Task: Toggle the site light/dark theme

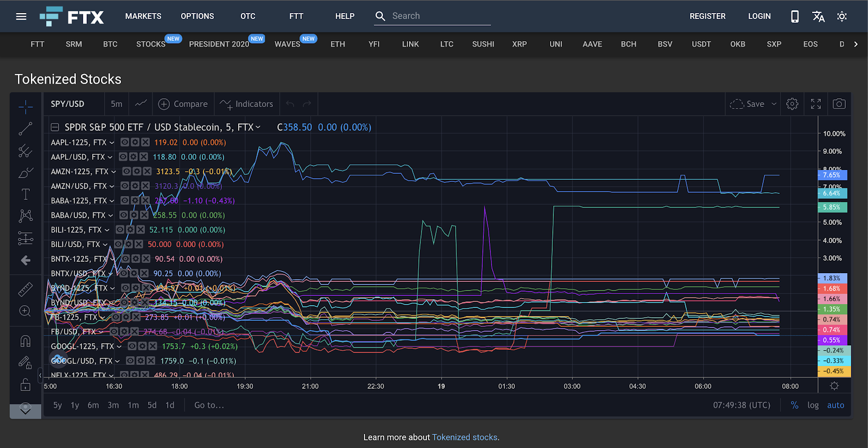Action: coord(842,16)
